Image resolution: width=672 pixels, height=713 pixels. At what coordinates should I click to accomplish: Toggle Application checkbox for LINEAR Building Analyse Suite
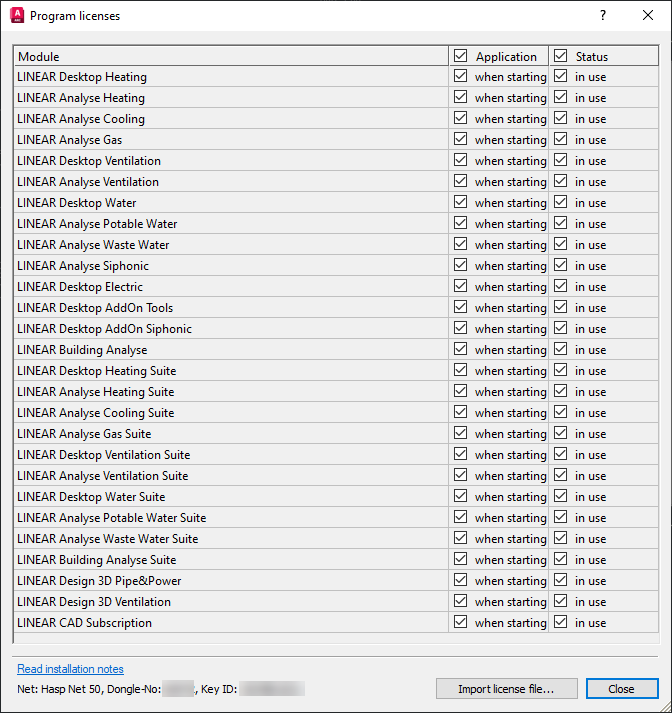(460, 558)
